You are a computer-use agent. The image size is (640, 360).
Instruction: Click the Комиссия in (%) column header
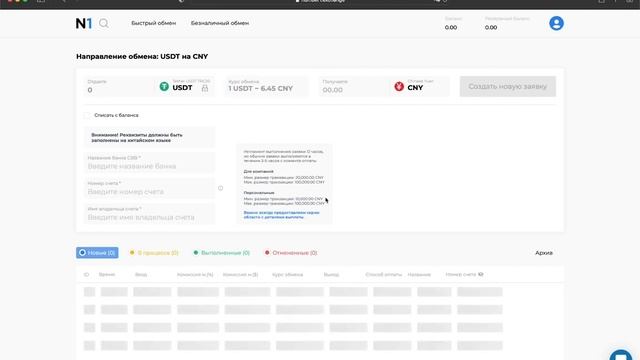195,274
